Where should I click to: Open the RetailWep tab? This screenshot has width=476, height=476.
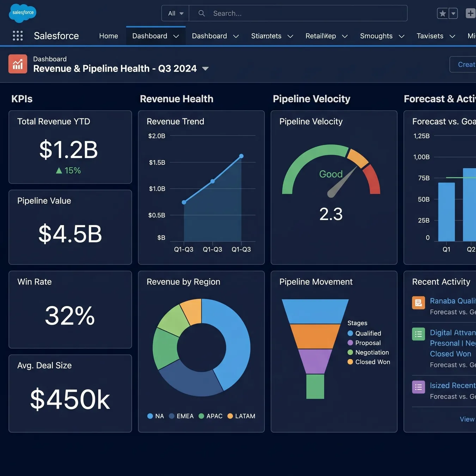321,36
